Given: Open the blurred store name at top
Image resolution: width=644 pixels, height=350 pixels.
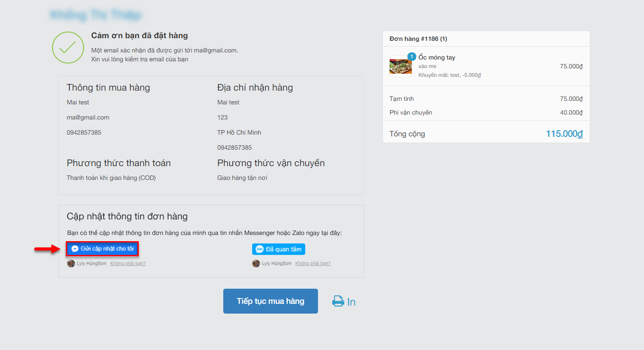Looking at the screenshot, I should [96, 15].
